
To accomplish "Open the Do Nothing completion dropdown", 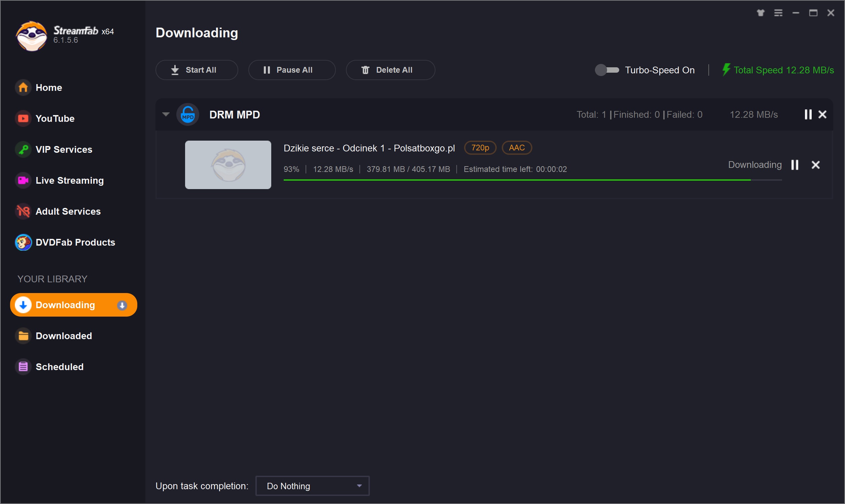I will [312, 486].
